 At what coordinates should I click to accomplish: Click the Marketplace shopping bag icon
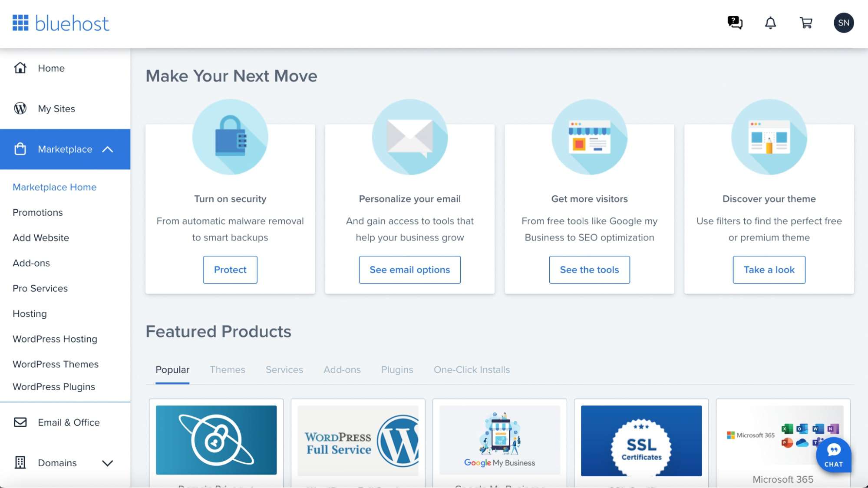[20, 149]
